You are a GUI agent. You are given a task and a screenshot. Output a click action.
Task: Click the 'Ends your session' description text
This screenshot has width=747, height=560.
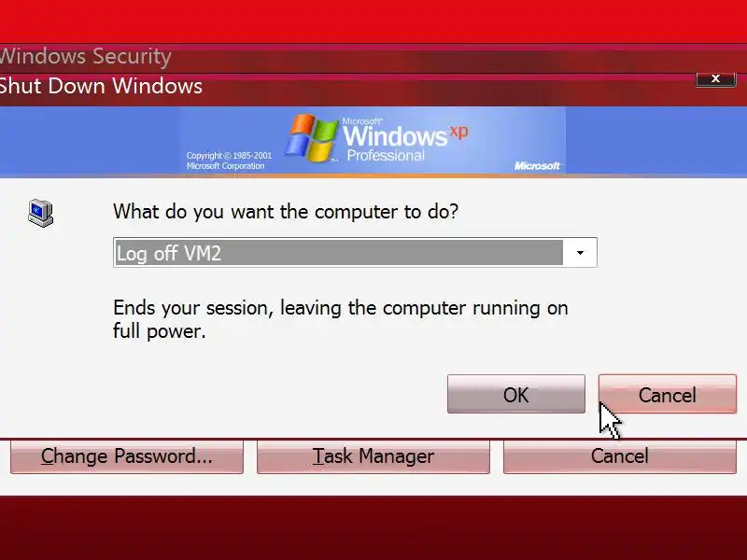tap(341, 319)
